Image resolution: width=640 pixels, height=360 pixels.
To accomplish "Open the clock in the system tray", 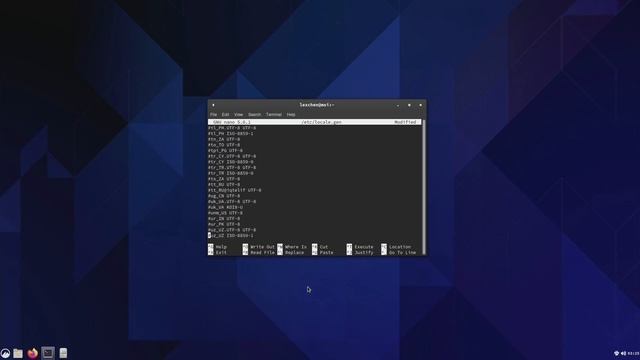I will click(x=633, y=353).
